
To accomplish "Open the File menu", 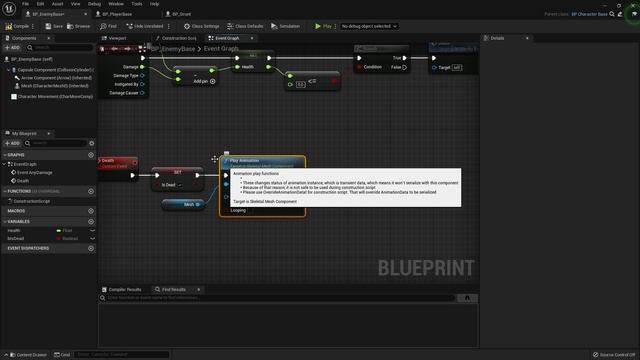I will pyautogui.click(x=25, y=4).
